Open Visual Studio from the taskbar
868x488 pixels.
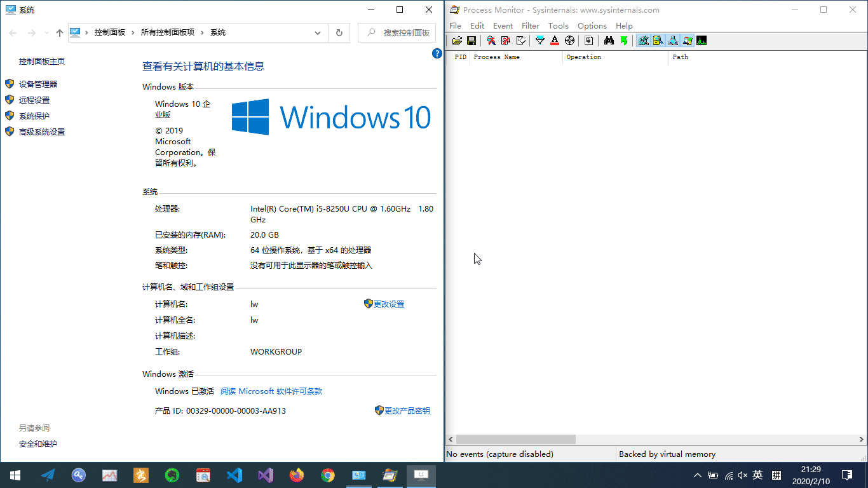(x=266, y=475)
